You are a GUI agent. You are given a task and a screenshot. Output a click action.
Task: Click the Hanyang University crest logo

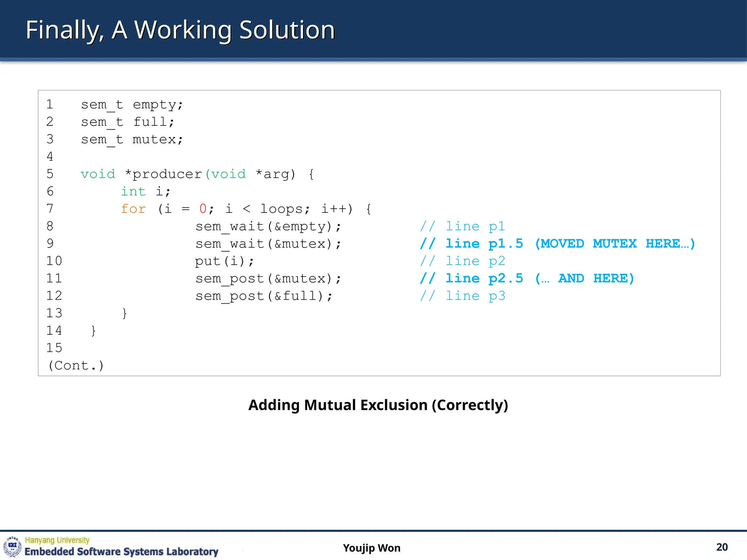pyautogui.click(x=12, y=546)
